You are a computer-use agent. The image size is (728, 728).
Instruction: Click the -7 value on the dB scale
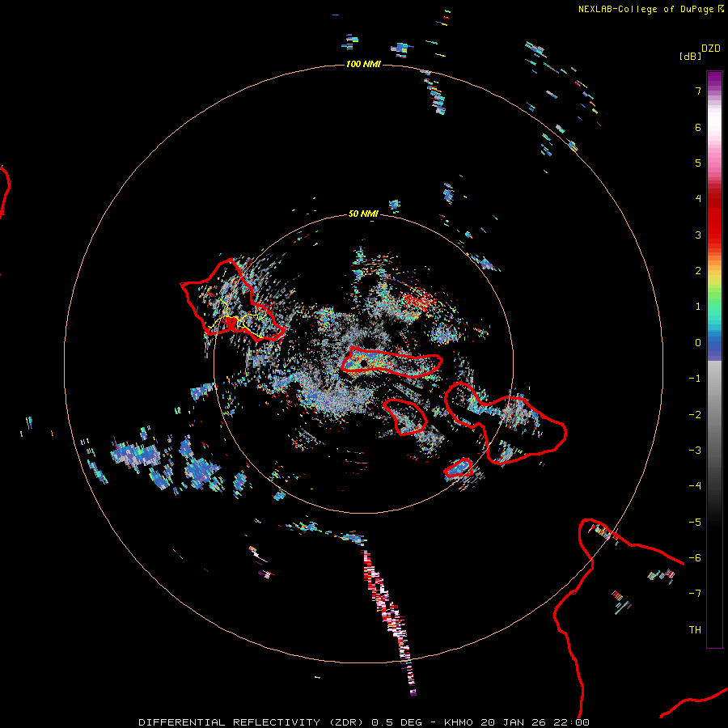695,594
